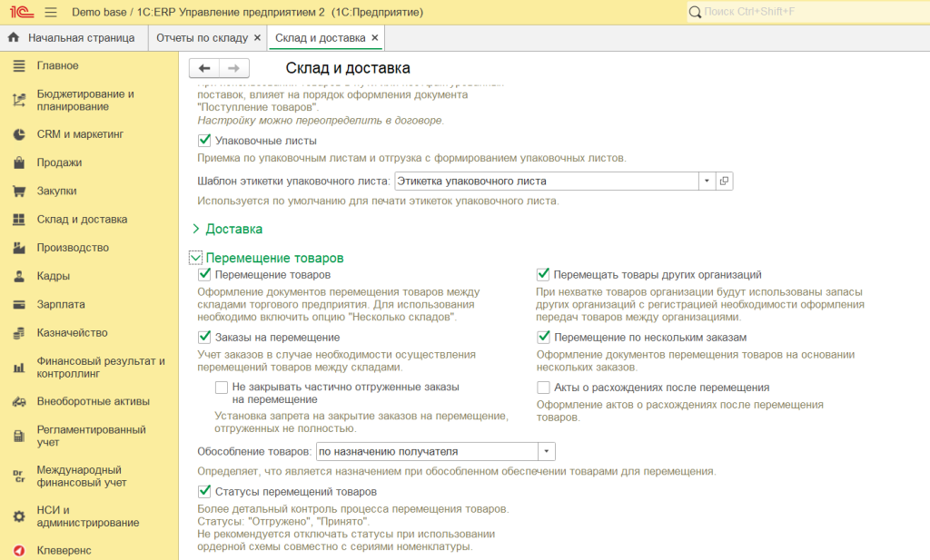Screen dimensions: 930x560
Task: Click the Доставка section heading link
Action: [x=233, y=230]
